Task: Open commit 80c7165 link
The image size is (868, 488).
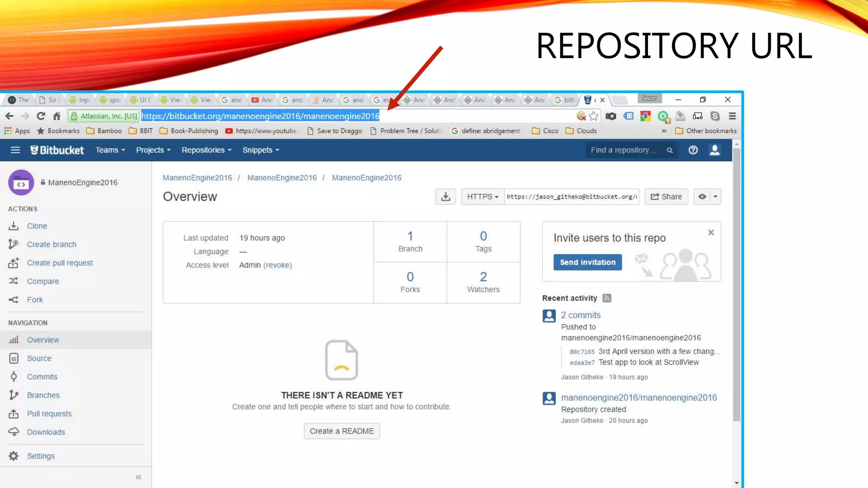Action: pyautogui.click(x=582, y=352)
